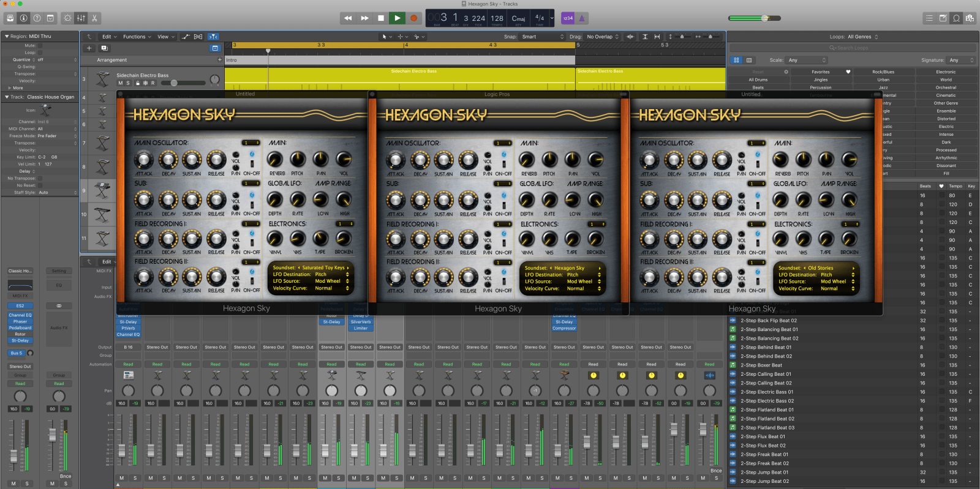Switch loop browser to button view

736,60
